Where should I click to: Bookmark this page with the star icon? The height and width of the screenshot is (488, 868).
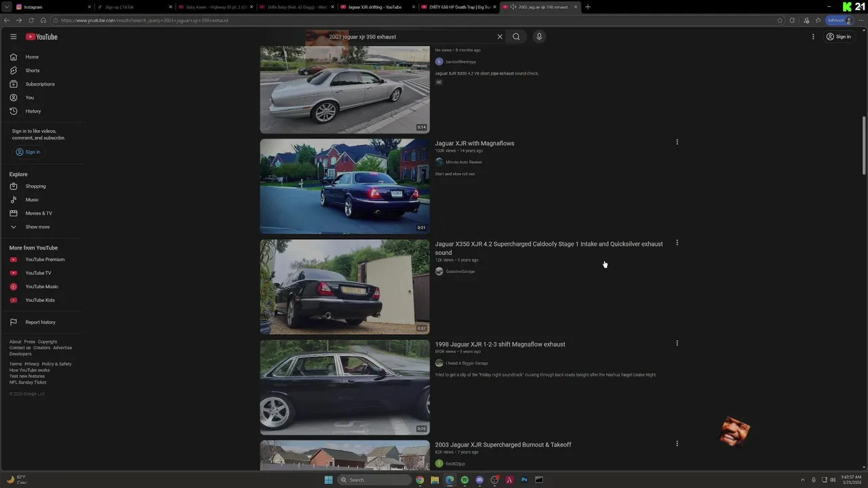(780, 20)
